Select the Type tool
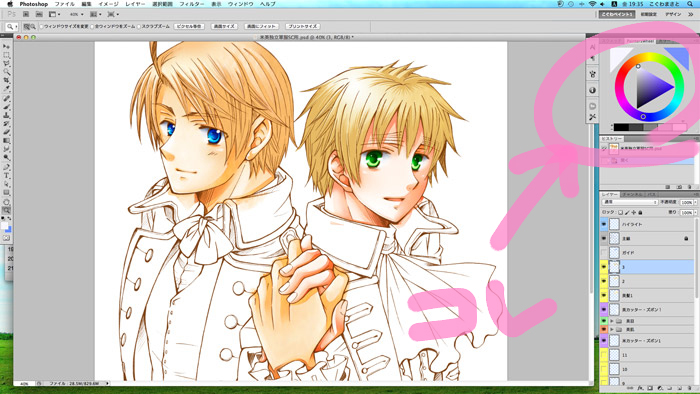 point(6,175)
